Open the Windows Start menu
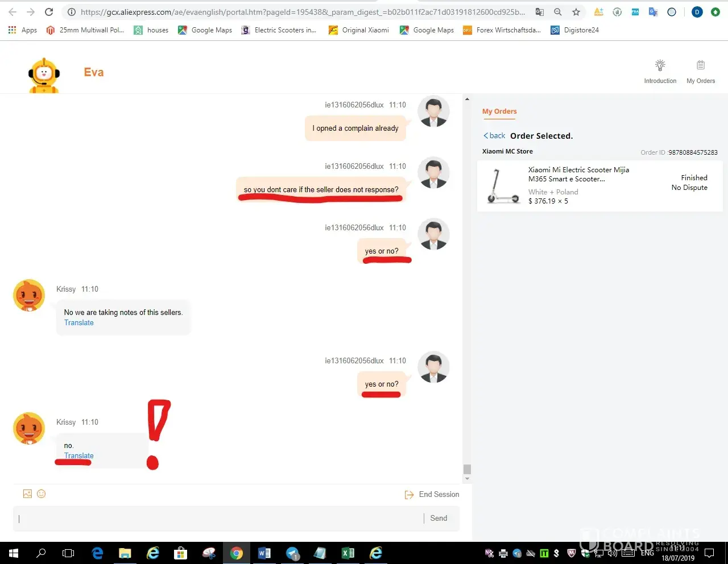 coord(14,553)
